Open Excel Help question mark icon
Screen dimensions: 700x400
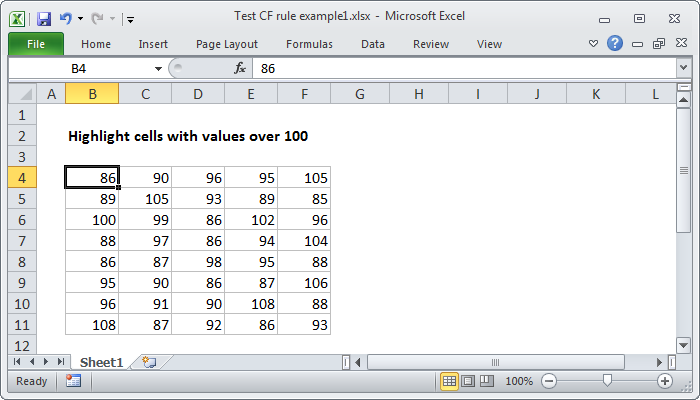click(615, 43)
